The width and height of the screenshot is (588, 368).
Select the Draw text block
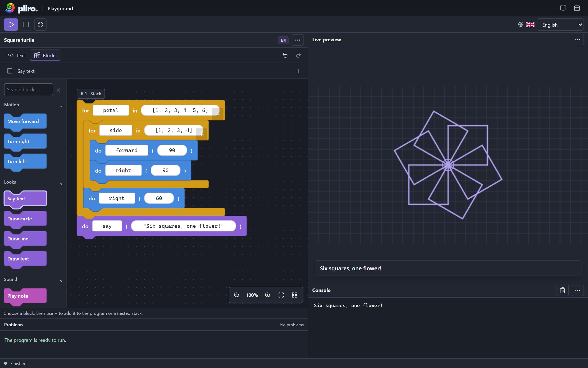tap(25, 259)
